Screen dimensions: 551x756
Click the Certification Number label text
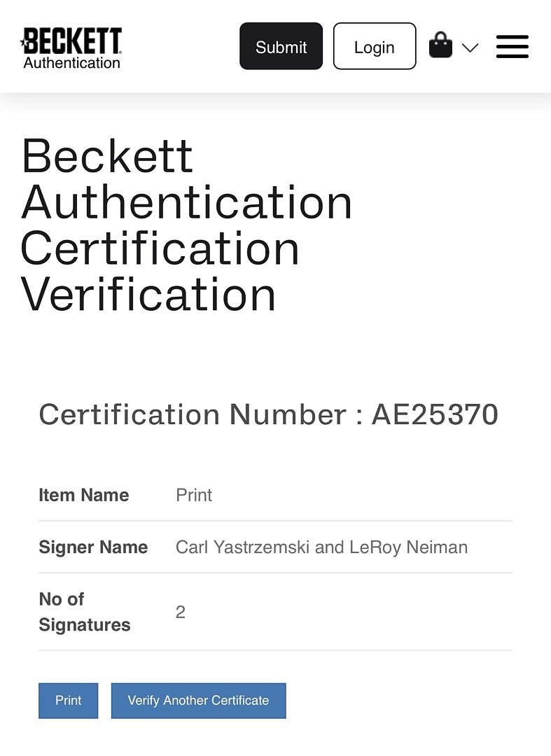pos(193,414)
